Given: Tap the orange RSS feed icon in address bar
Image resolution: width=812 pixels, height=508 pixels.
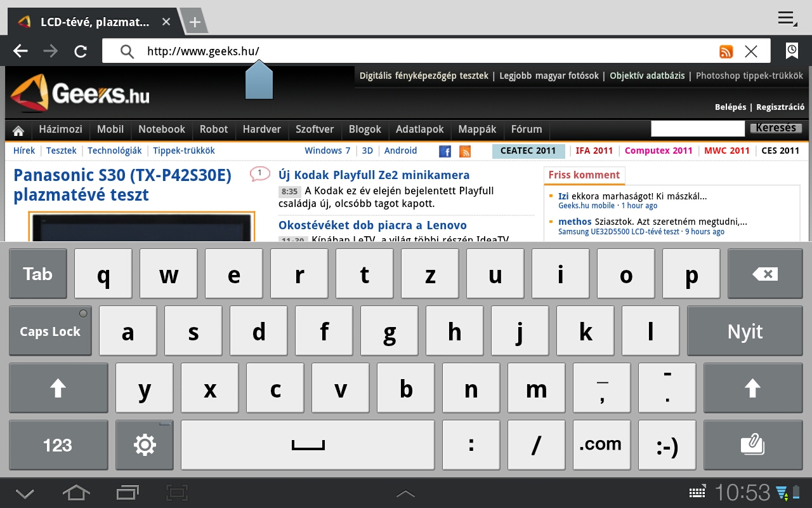Looking at the screenshot, I should click(726, 52).
